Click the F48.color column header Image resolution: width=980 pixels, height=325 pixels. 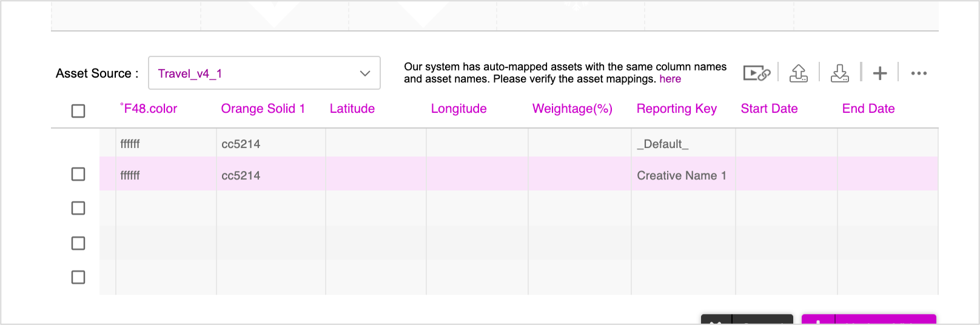pos(149,109)
